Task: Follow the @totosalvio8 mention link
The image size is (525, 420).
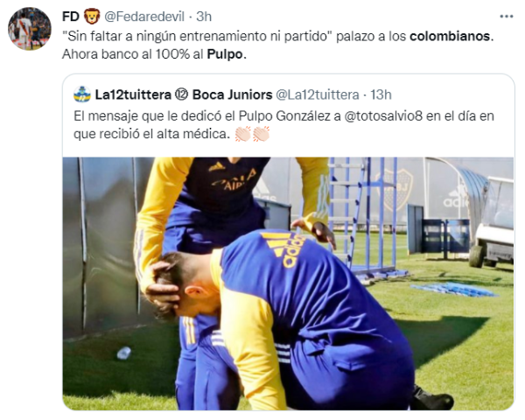Action: [383, 115]
